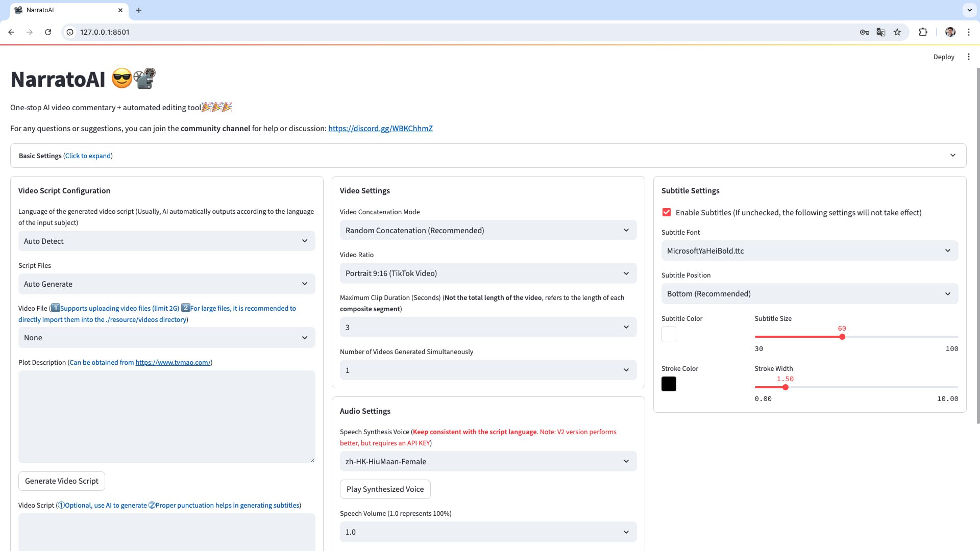980x551 pixels.
Task: Open the discord.gg community link
Action: pyautogui.click(x=380, y=129)
